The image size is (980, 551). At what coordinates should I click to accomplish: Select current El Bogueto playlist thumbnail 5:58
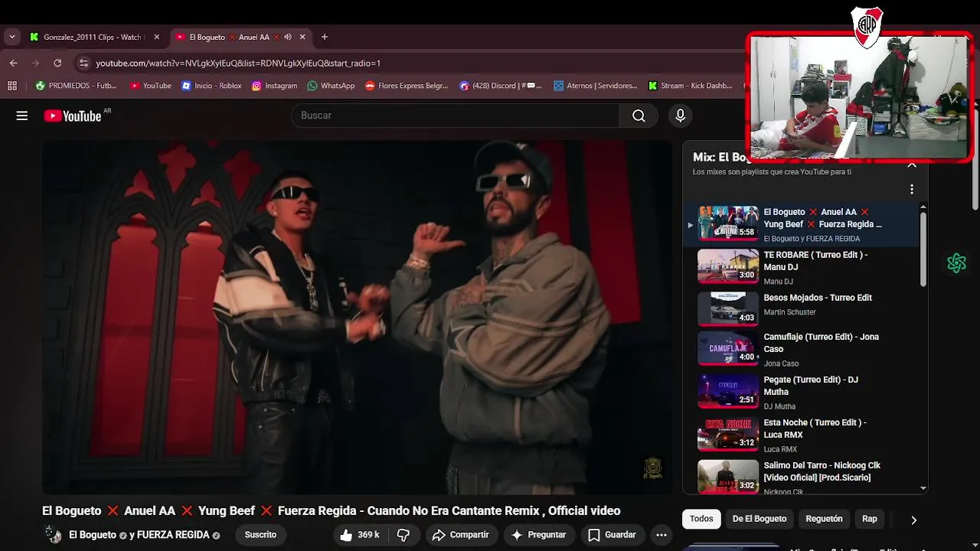728,223
